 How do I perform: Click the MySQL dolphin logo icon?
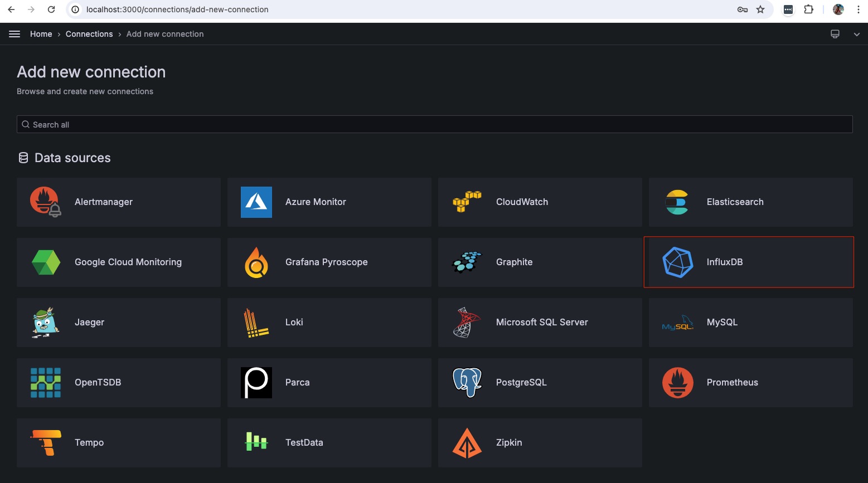click(x=678, y=323)
